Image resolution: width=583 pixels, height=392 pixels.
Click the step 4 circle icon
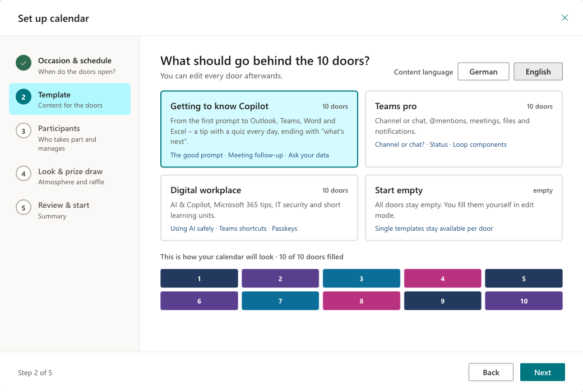(x=24, y=174)
